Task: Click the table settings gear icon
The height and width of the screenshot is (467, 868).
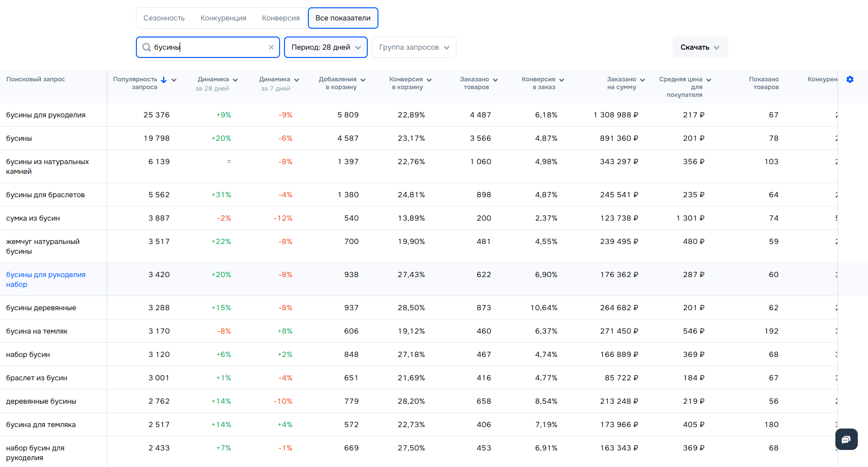Action: 850,79
